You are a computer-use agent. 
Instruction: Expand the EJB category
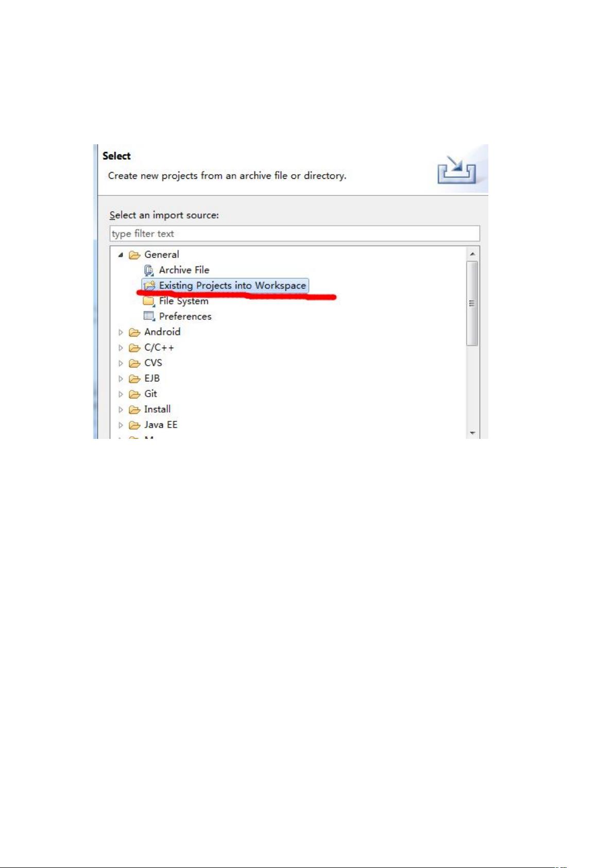[121, 379]
